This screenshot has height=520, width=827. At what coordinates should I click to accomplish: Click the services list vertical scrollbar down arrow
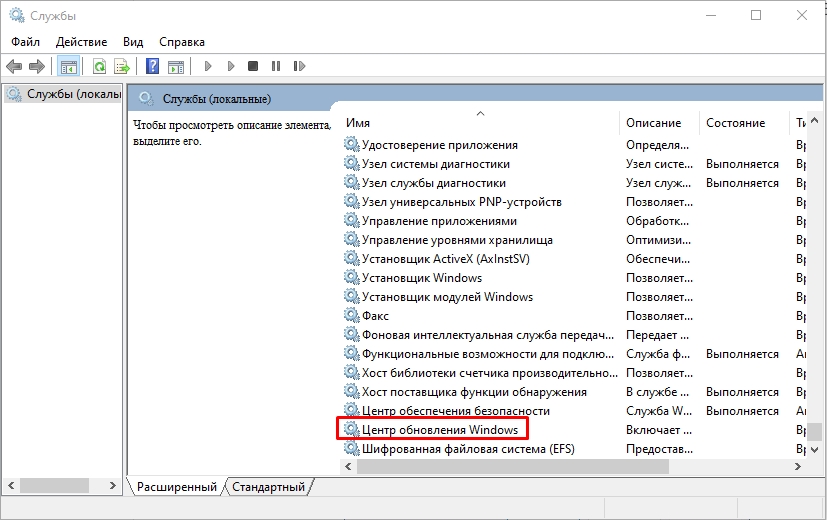[x=814, y=450]
